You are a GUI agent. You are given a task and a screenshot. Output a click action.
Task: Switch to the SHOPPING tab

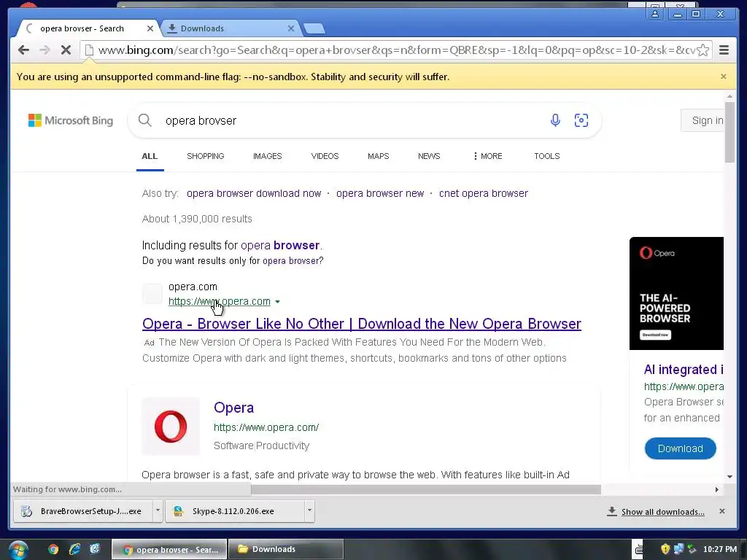pos(205,156)
